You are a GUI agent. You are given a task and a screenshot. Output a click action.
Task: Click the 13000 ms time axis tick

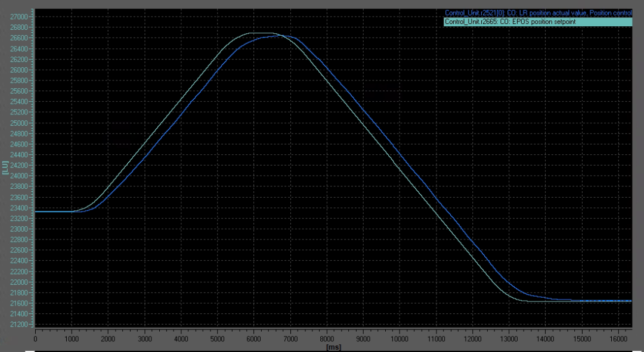point(509,339)
